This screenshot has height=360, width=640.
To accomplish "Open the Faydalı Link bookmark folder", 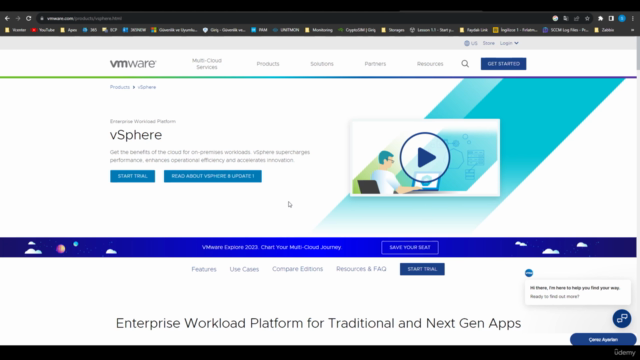I will point(473,30).
